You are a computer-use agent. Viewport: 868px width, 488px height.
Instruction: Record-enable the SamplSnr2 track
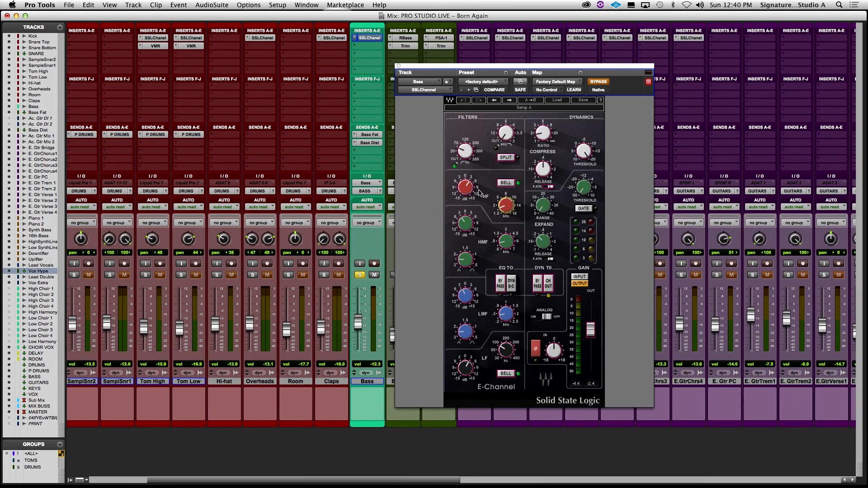(88, 263)
